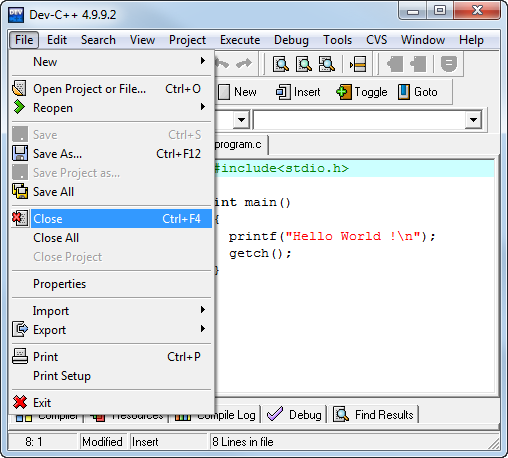Click the Find toolbar icon
The width and height of the screenshot is (508, 458).
tap(281, 64)
